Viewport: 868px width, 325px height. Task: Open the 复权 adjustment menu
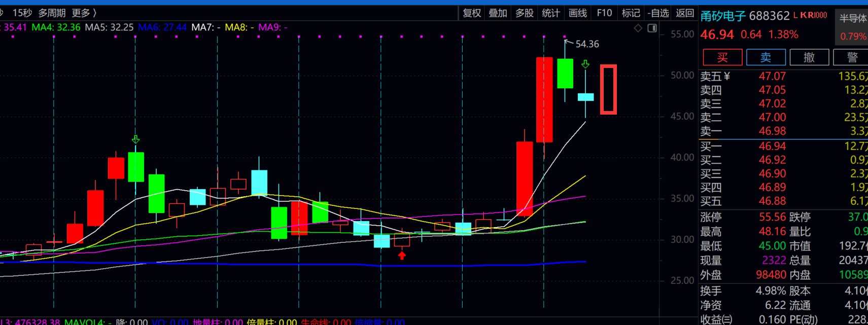pyautogui.click(x=472, y=13)
